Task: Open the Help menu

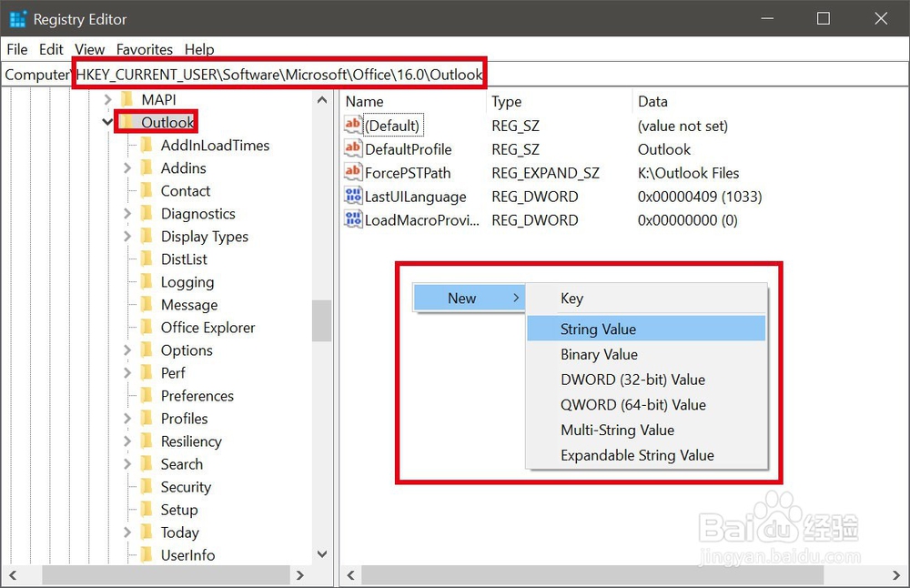Action: (199, 49)
